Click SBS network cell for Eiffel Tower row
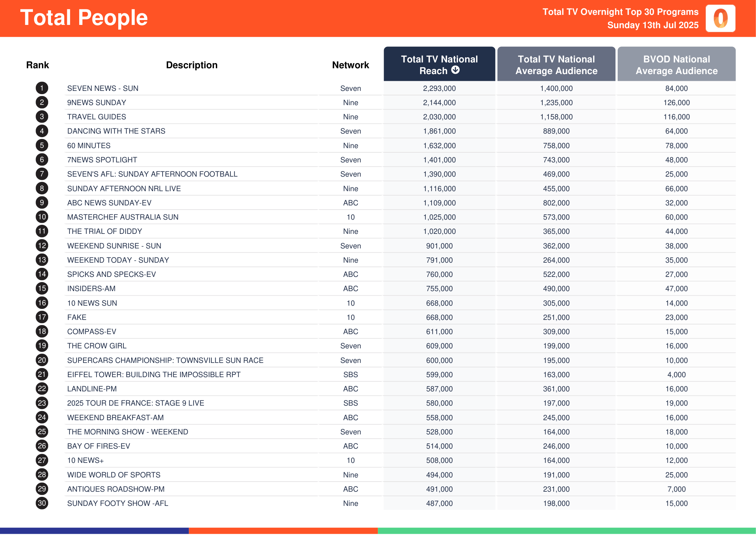The width and height of the screenshot is (756, 535). click(x=350, y=375)
